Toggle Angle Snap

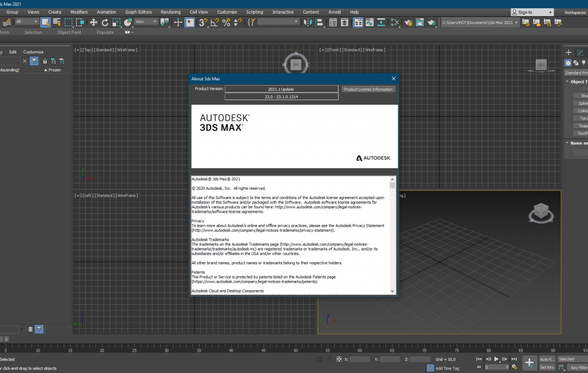215,22
